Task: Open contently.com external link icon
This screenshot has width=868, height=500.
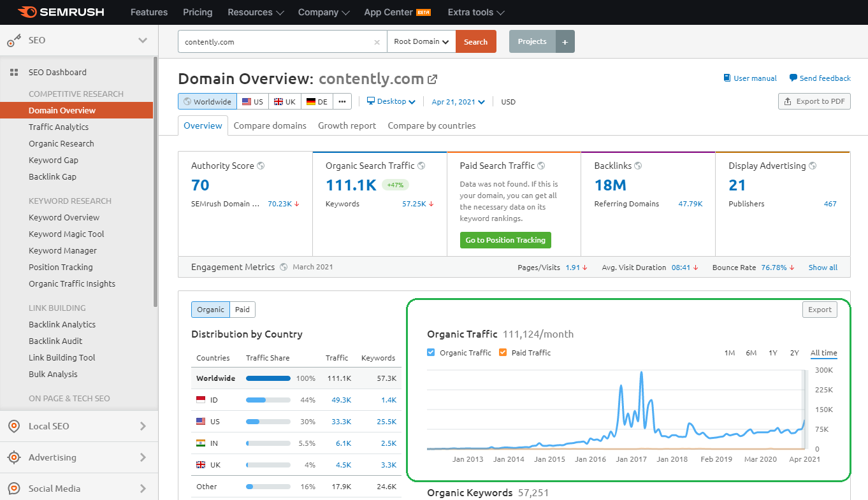Action: coord(433,80)
